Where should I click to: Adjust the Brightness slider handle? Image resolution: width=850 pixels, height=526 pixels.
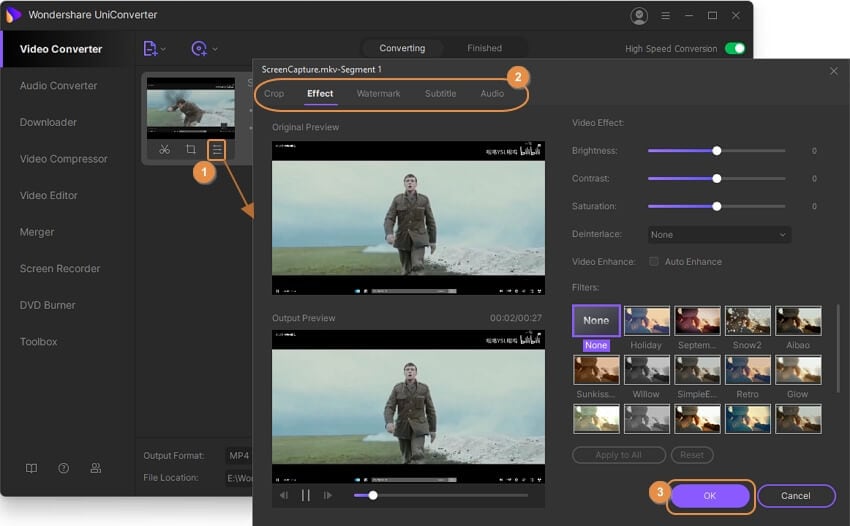pyautogui.click(x=717, y=151)
